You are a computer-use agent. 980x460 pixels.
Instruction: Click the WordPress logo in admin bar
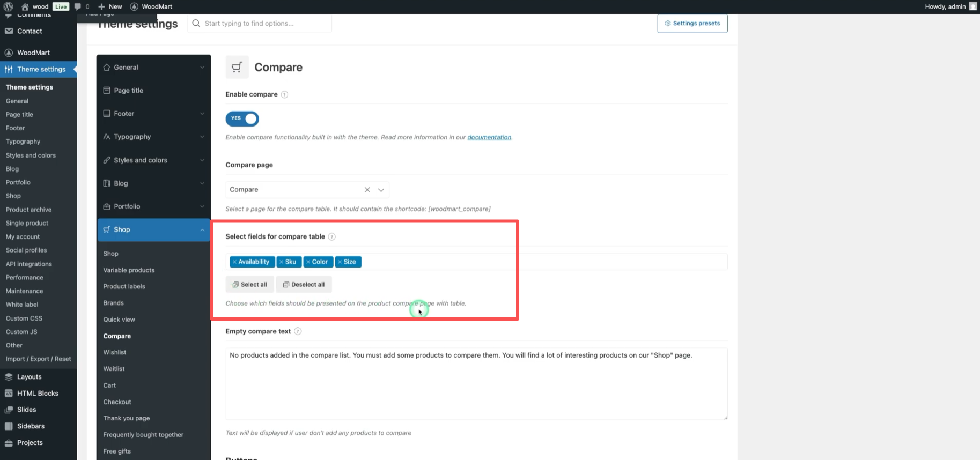tap(8, 6)
